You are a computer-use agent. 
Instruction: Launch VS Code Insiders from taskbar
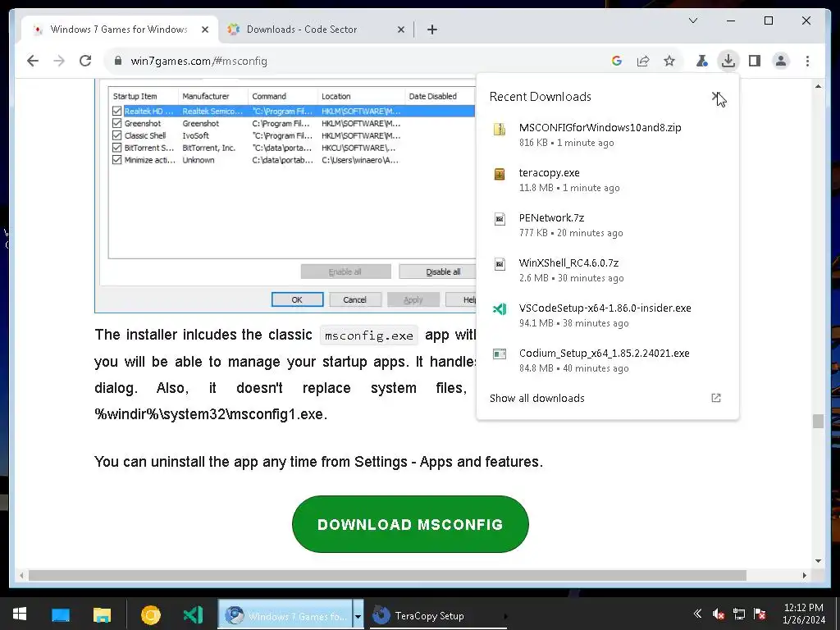pos(193,614)
